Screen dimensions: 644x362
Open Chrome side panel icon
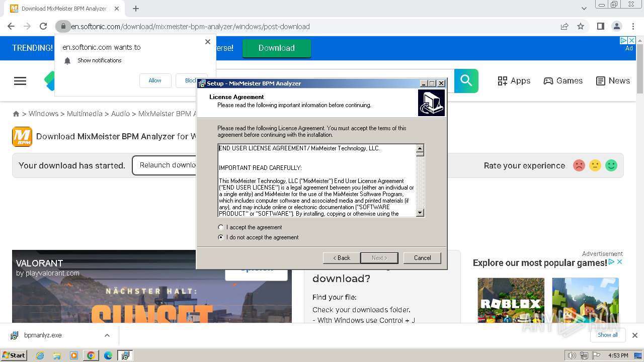point(600,26)
